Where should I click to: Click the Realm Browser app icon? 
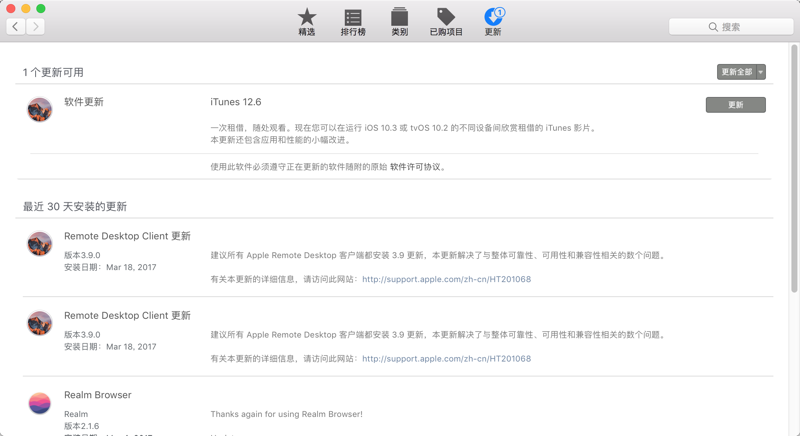click(x=40, y=403)
